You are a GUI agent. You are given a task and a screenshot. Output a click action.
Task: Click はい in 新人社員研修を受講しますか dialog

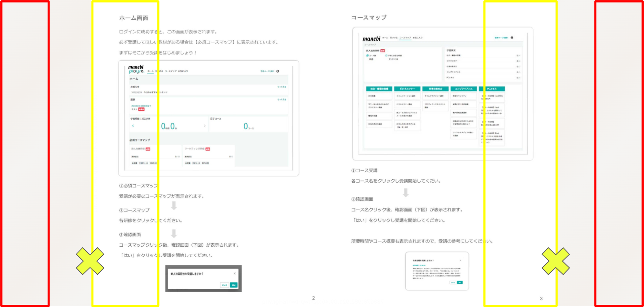click(x=234, y=285)
